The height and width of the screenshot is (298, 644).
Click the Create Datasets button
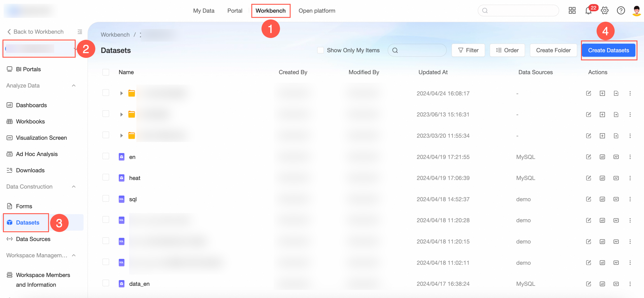coord(609,50)
